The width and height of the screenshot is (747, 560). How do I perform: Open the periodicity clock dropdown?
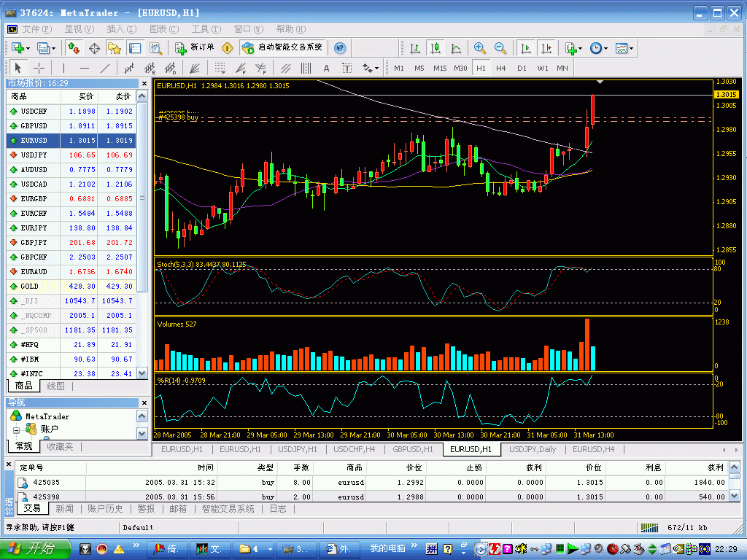(599, 48)
